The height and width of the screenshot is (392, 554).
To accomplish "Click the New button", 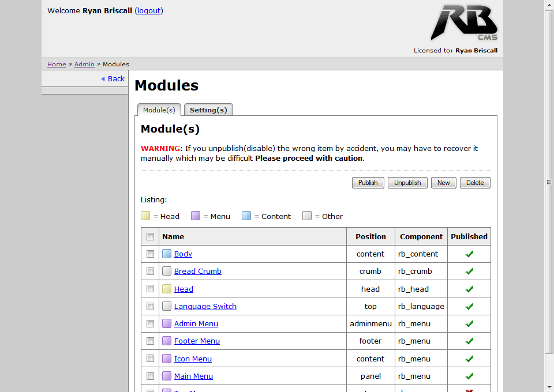I will pyautogui.click(x=443, y=183).
